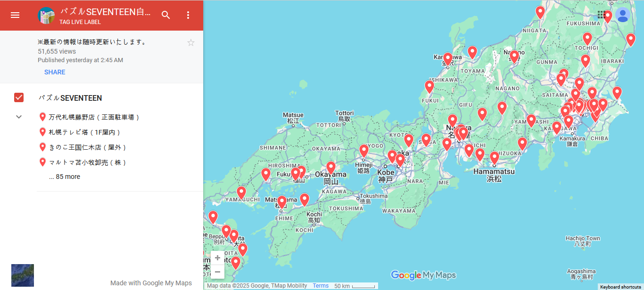This screenshot has height=290, width=644.
Task: Toggle the パズルSEVENTEEN layer checkbox
Action: tap(19, 97)
